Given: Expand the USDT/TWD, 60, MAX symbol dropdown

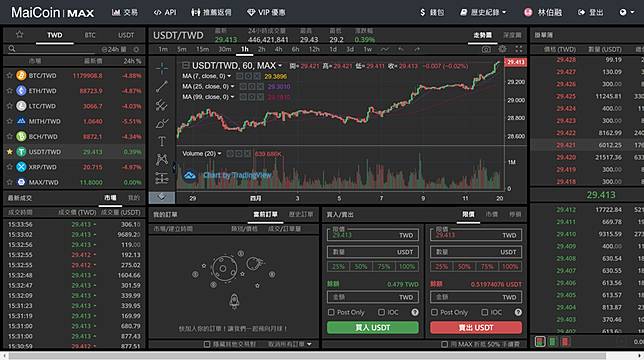Looking at the screenshot, I should (x=280, y=66).
